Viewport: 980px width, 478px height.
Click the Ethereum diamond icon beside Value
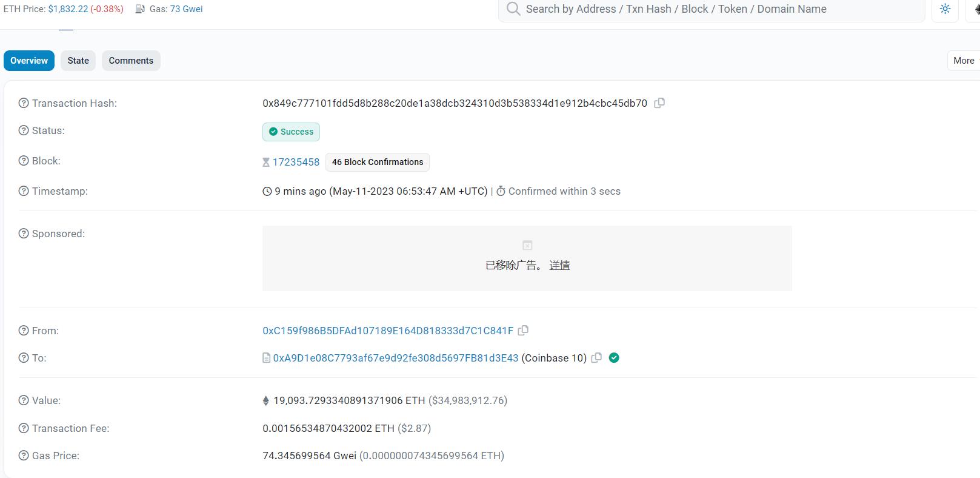click(x=265, y=400)
